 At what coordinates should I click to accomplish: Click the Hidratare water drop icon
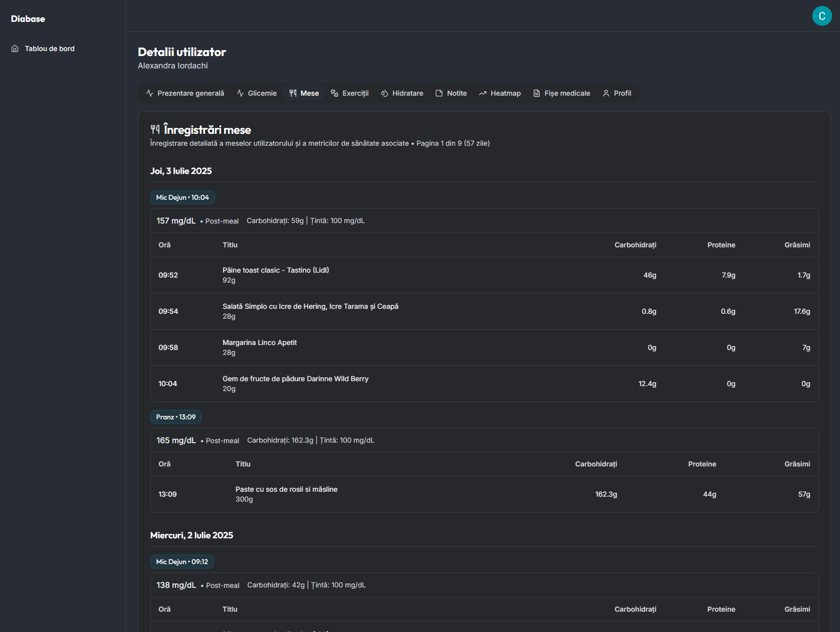point(385,93)
